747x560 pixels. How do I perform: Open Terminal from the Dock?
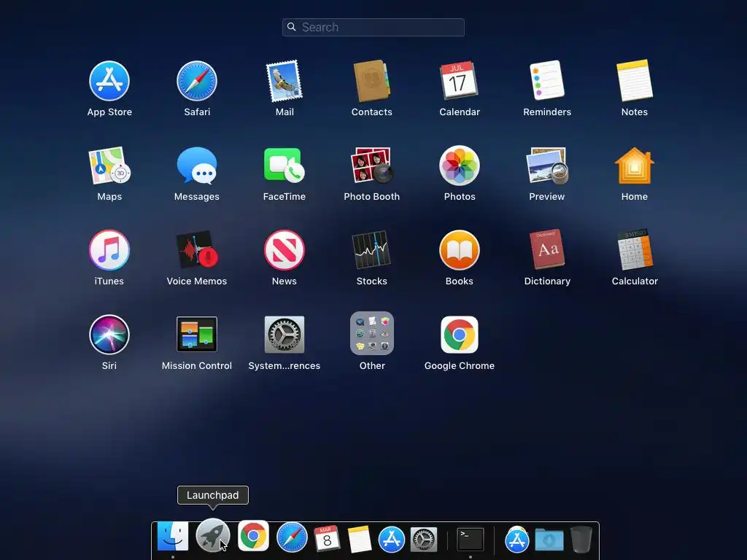point(471,540)
